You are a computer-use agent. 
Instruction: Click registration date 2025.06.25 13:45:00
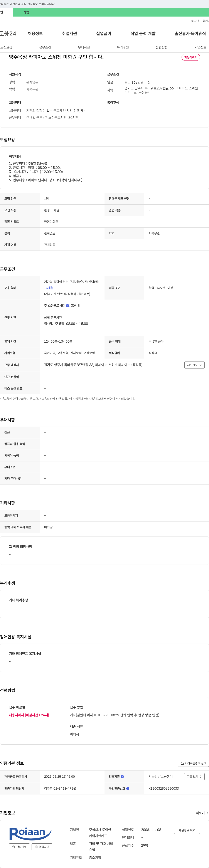tap(59, 776)
